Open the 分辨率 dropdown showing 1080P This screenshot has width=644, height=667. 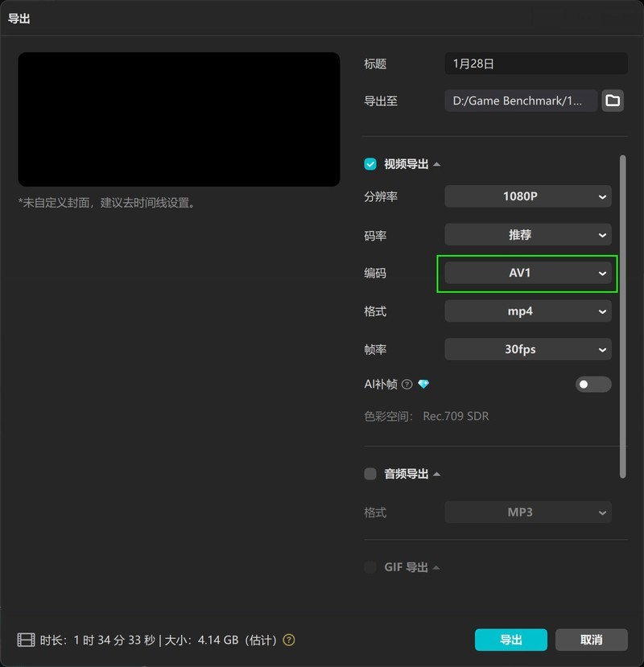click(x=527, y=196)
